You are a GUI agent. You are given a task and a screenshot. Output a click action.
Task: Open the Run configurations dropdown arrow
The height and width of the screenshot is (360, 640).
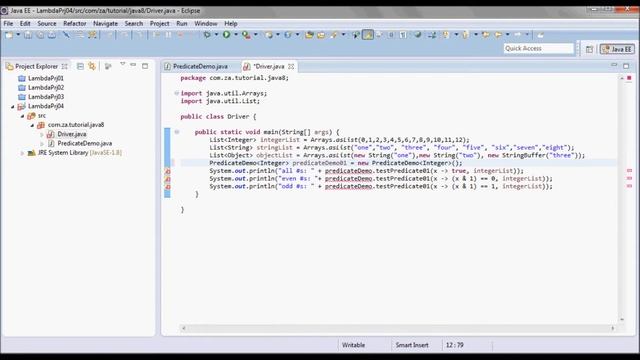(x=236, y=35)
